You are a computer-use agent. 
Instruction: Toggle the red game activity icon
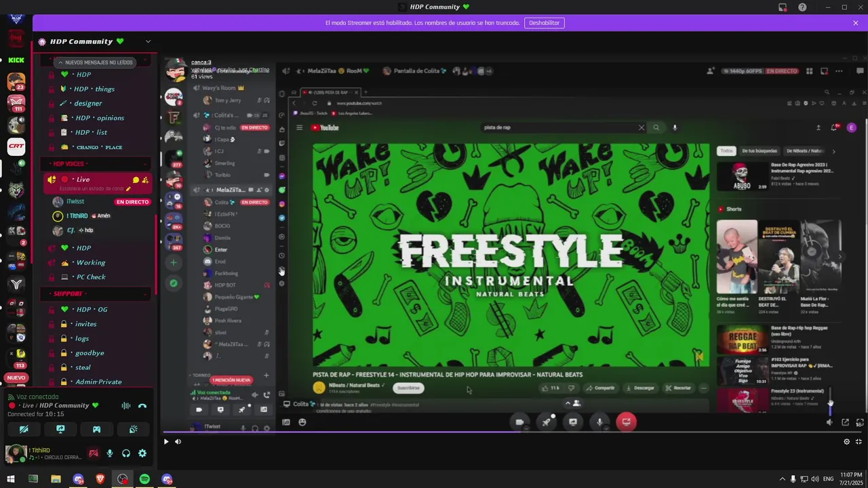pyautogui.click(x=94, y=453)
